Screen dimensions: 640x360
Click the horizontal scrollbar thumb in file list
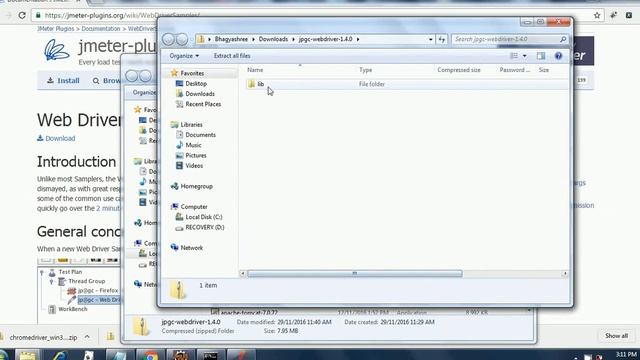pos(354,273)
